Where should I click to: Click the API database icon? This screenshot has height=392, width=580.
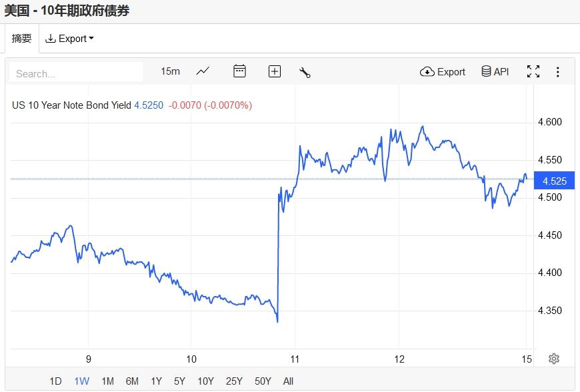[x=495, y=71]
